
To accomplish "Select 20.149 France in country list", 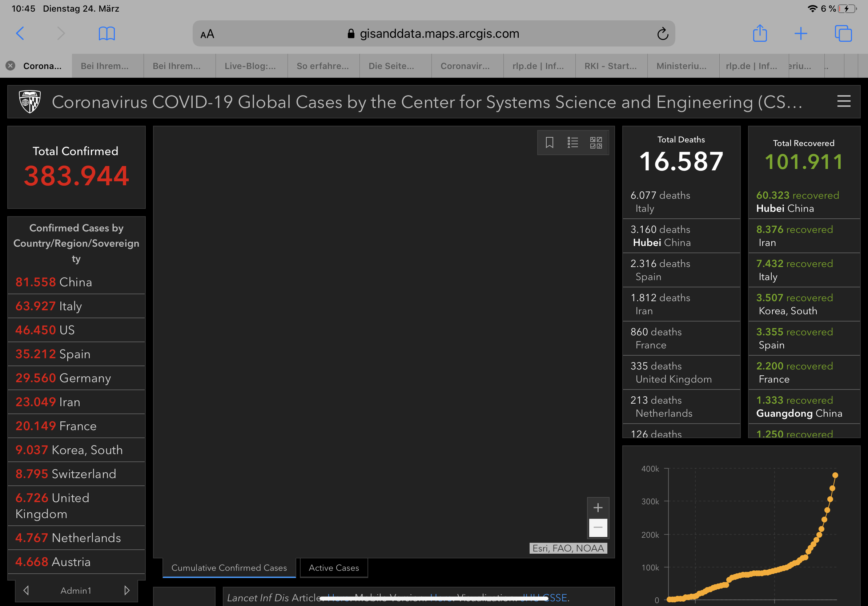I will point(76,426).
